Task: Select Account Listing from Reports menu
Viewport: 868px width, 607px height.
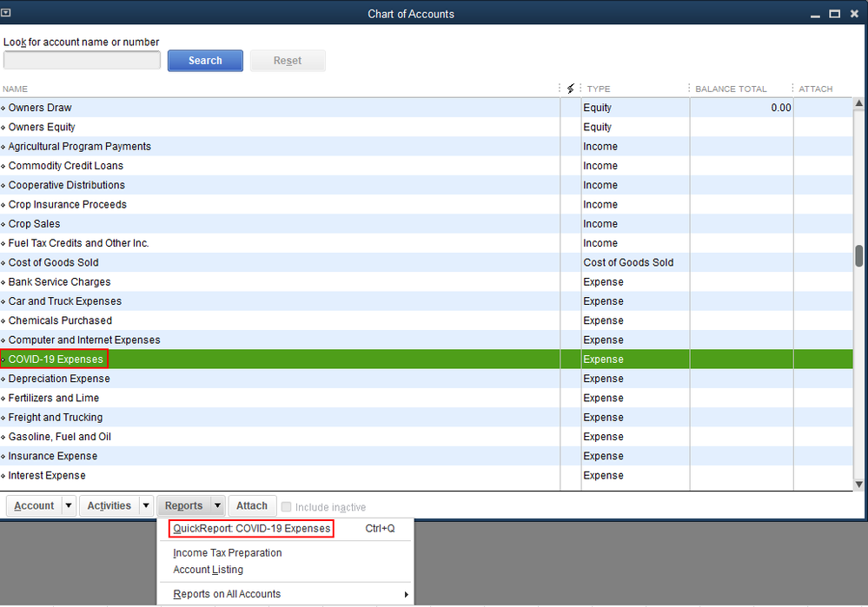Action: 209,570
